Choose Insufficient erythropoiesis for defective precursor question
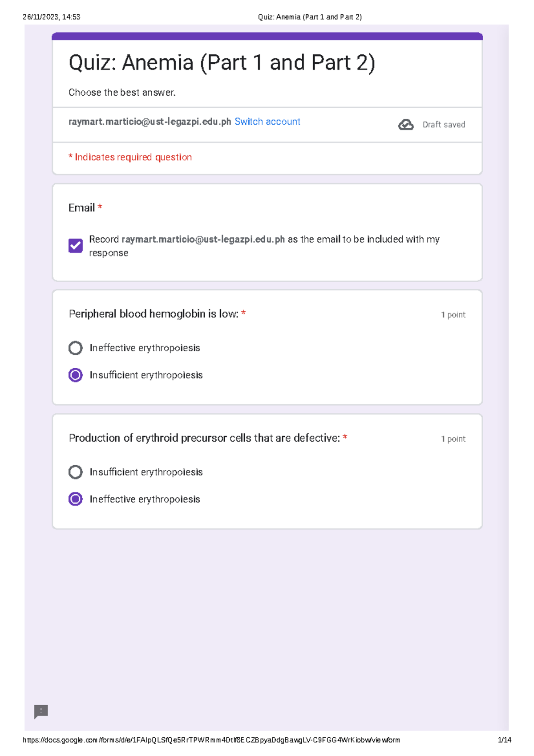This screenshot has height=756, width=534. click(76, 472)
